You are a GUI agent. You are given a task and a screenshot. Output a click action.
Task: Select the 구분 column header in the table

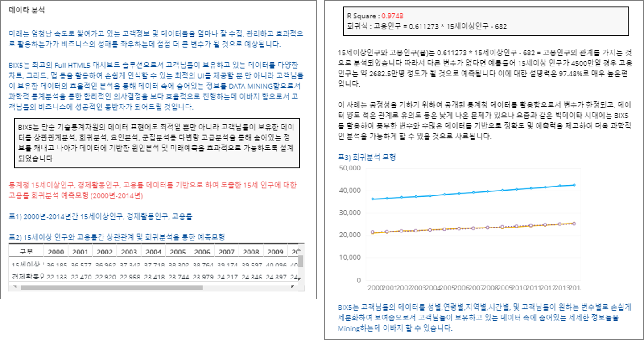coord(26,251)
